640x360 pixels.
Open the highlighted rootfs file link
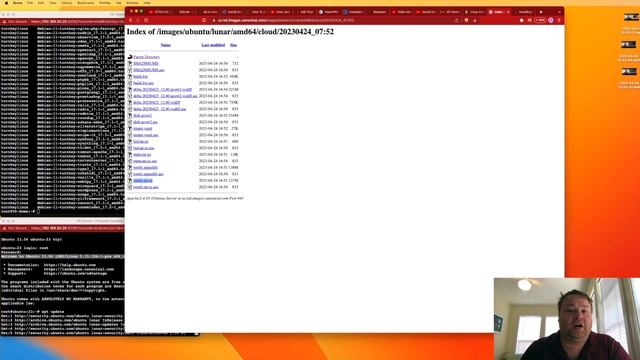(143, 180)
